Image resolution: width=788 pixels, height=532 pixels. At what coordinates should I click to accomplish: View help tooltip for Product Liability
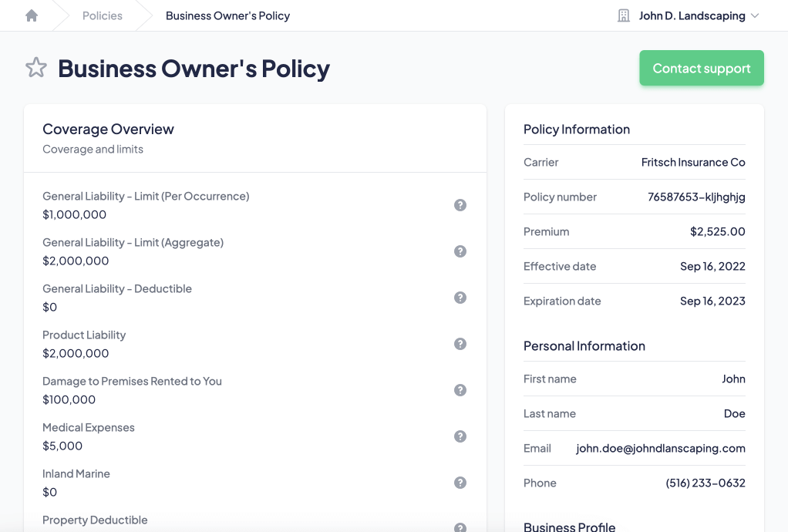pyautogui.click(x=460, y=344)
